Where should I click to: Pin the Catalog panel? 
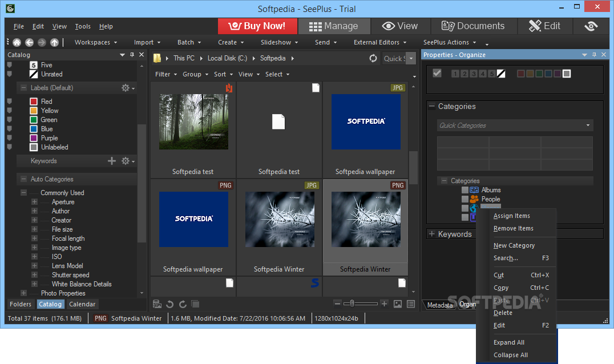click(132, 55)
